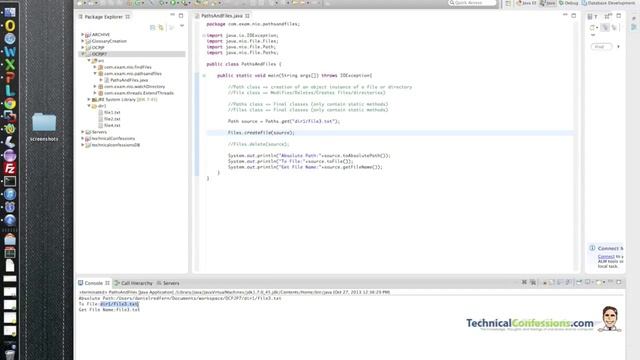
Task: Click the Get File Name output line in Console
Action: (109, 310)
